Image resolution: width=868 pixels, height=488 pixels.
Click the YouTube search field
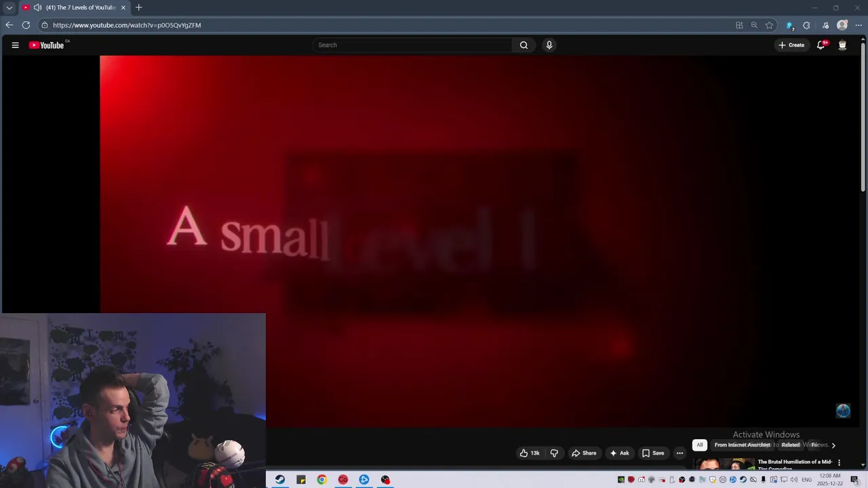pyautogui.click(x=414, y=45)
